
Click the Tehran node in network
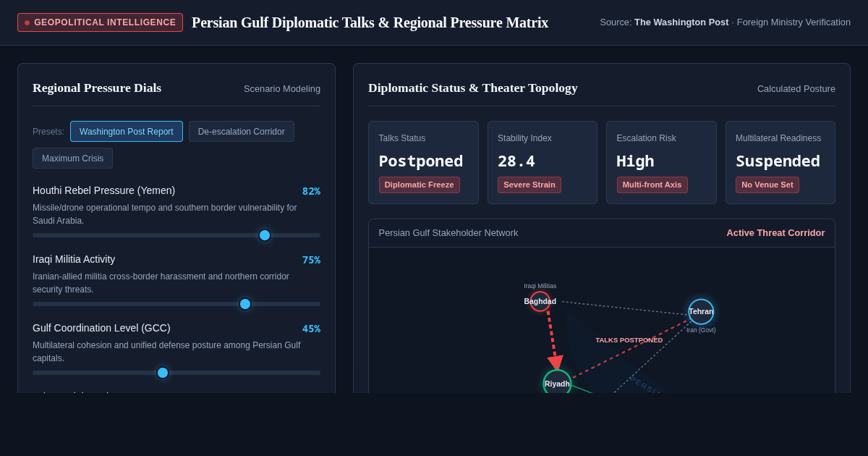tap(701, 312)
